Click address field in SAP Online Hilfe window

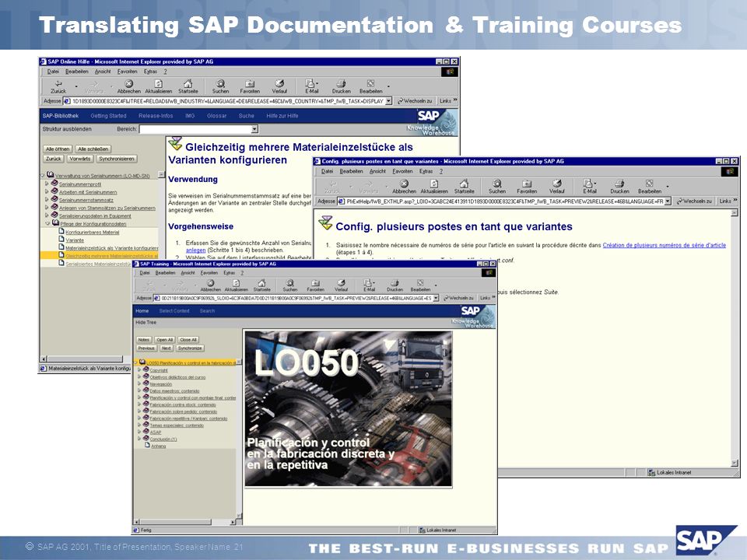click(x=227, y=101)
